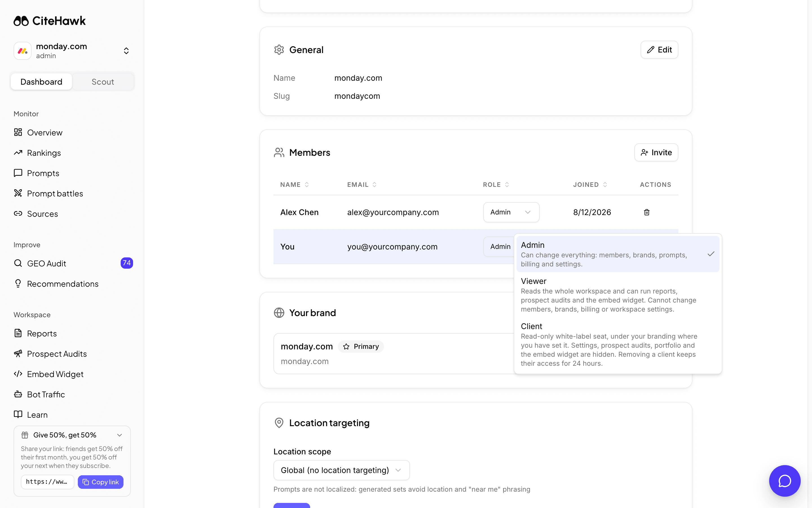Click the Rankings trend arrow icon
Image resolution: width=812 pixels, height=508 pixels.
click(18, 152)
